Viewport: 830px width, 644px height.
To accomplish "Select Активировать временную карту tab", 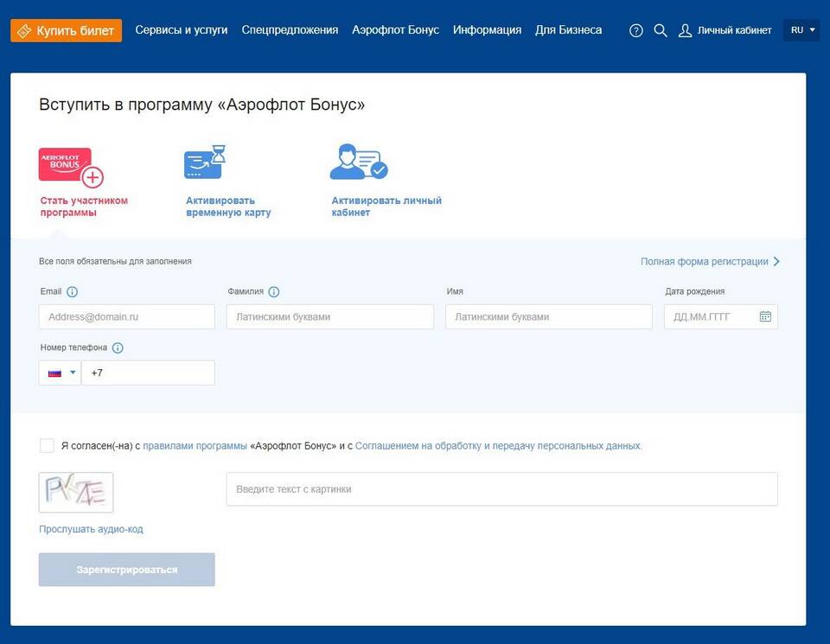I will point(228,207).
